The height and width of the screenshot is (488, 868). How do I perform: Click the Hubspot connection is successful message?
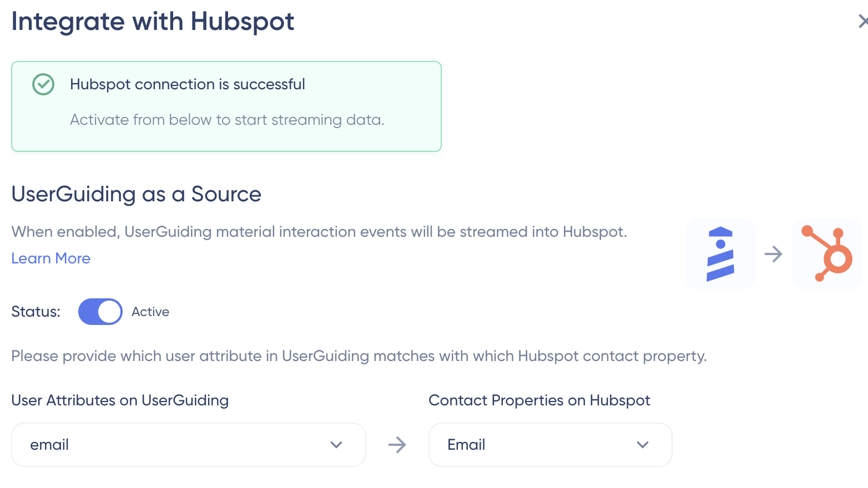188,84
